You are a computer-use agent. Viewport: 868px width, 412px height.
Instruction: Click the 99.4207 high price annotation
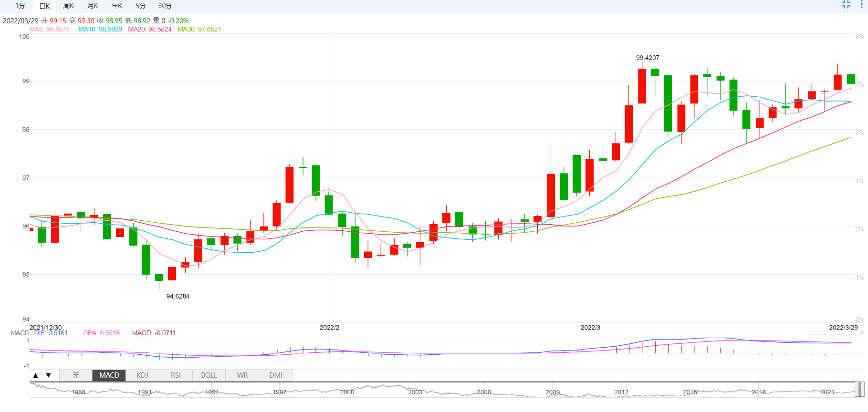(x=648, y=58)
